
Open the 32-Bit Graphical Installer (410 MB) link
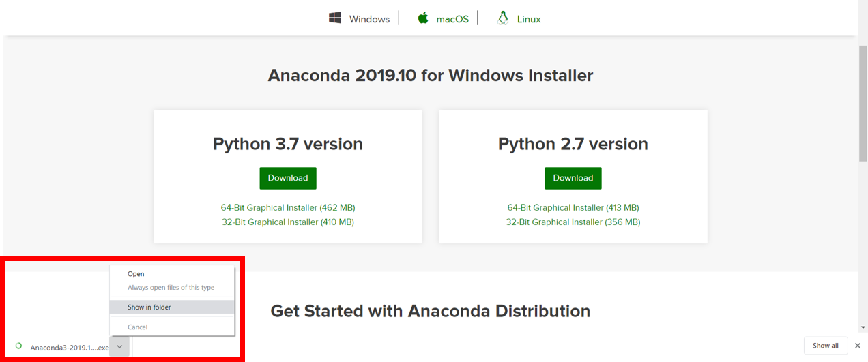point(288,222)
